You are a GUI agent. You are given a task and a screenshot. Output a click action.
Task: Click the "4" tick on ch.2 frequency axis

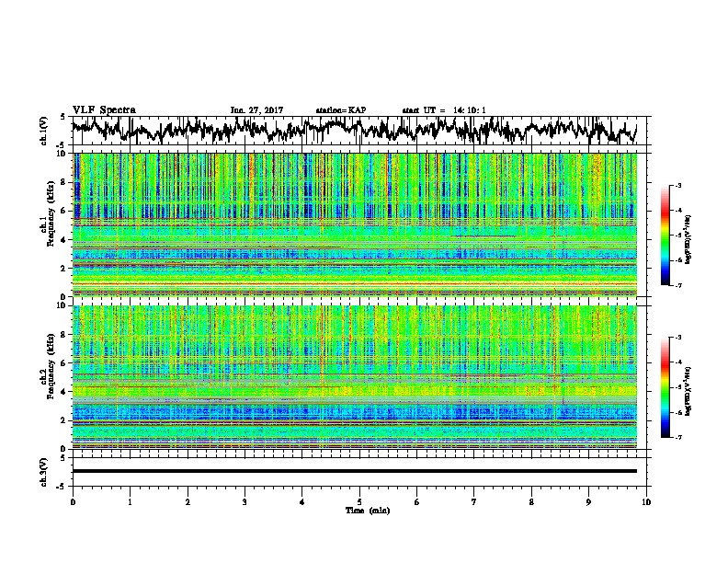click(65, 392)
